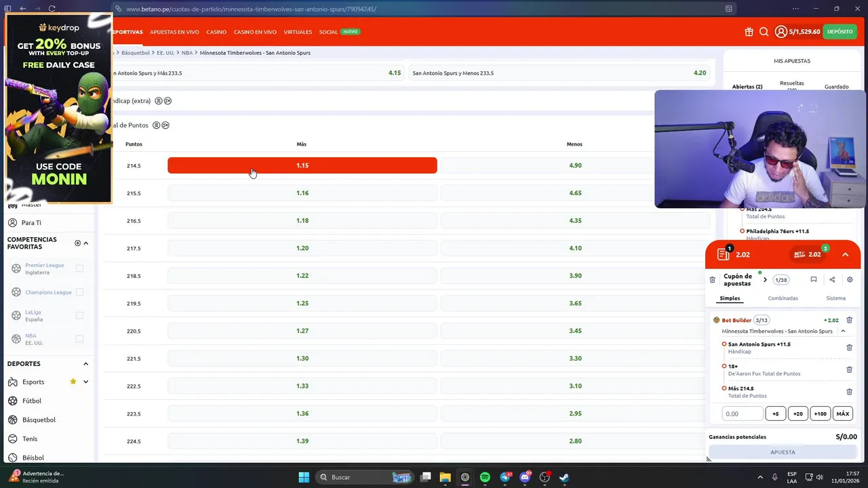Open Casino menu item
This screenshot has width=868, height=488.
pyautogui.click(x=216, y=32)
